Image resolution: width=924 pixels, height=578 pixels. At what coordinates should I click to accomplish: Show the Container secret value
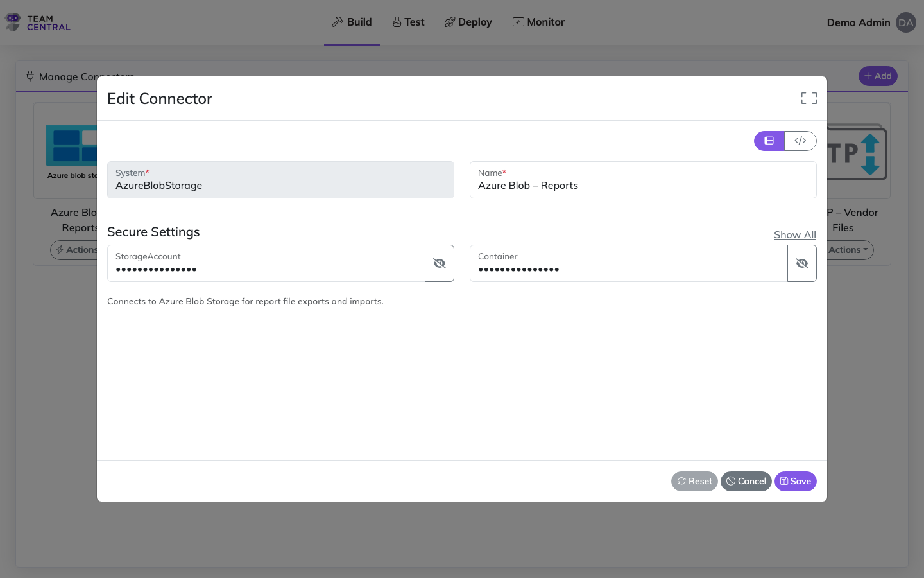pos(801,263)
